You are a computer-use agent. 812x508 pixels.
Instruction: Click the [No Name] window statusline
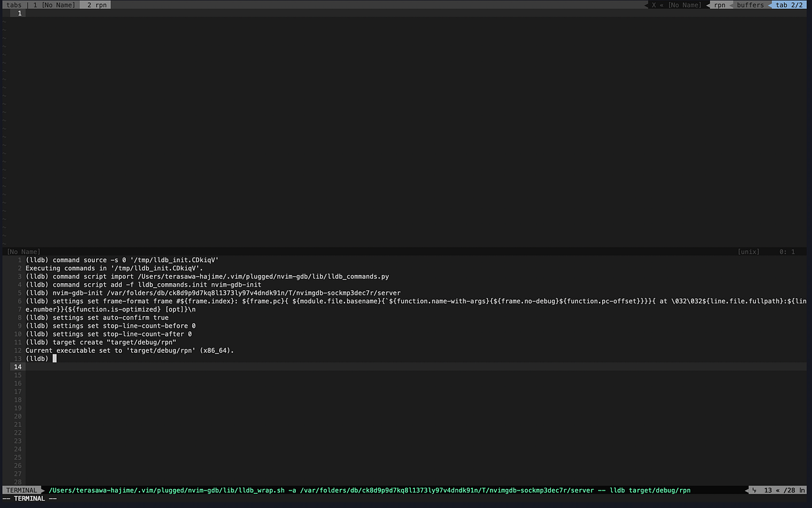pyautogui.click(x=23, y=251)
